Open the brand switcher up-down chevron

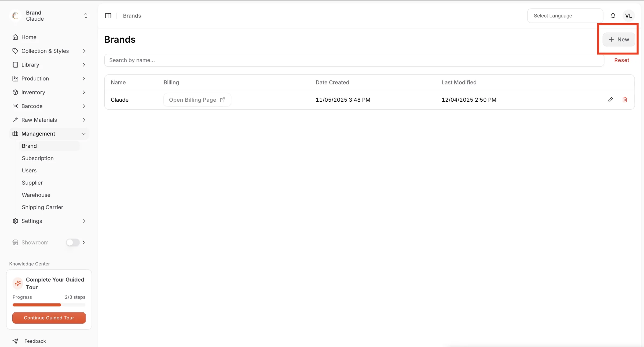tap(86, 16)
